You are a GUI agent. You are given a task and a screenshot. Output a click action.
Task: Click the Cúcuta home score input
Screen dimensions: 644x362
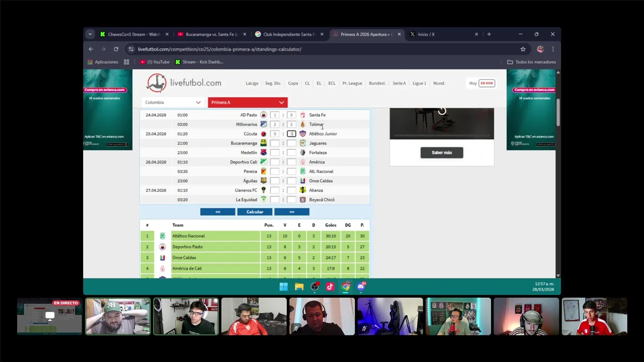(275, 134)
